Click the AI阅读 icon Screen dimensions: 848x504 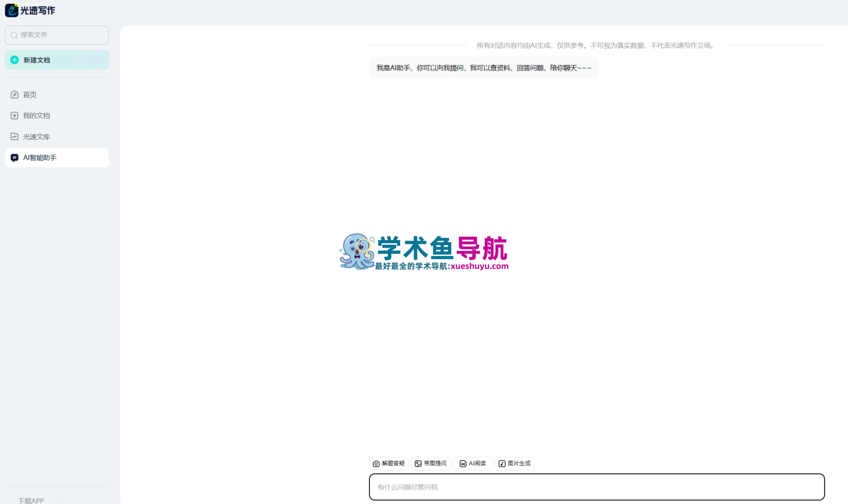tap(463, 464)
